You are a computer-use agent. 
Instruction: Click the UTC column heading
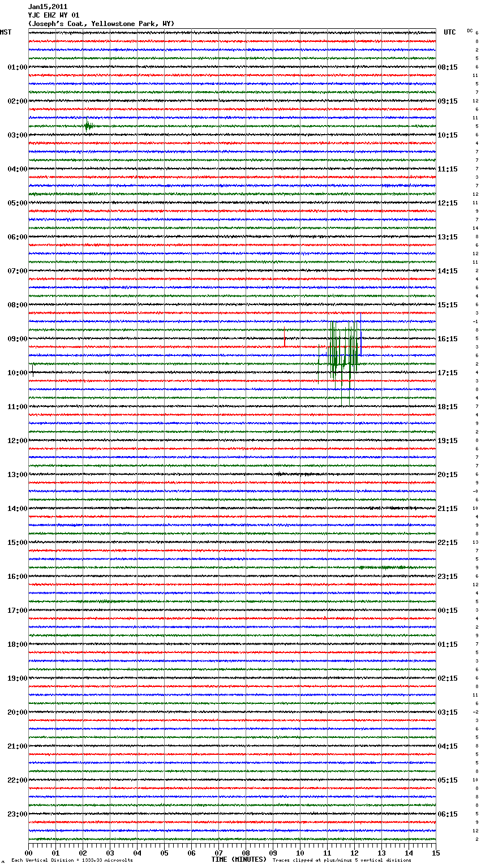click(x=450, y=32)
